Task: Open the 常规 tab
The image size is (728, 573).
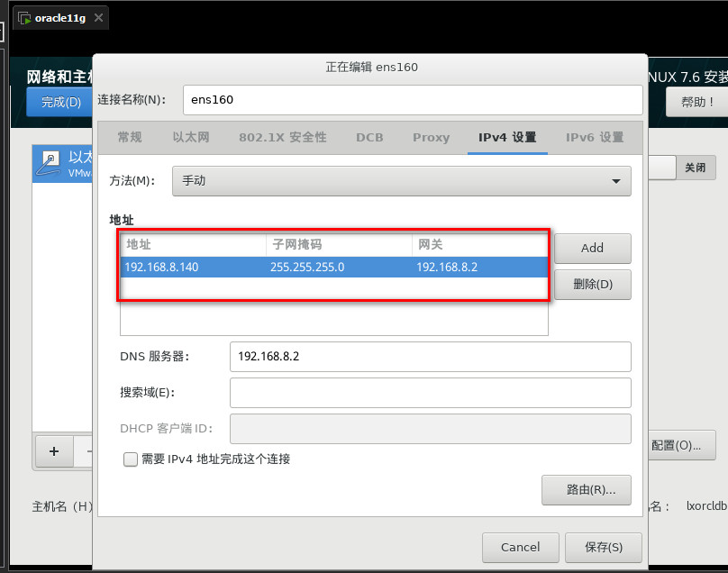Action: (x=130, y=138)
